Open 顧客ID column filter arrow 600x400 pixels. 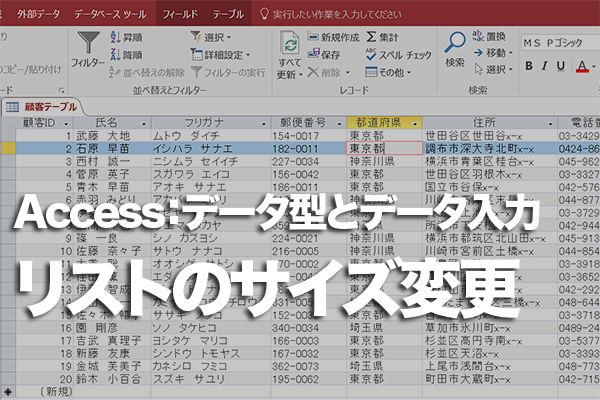pos(66,124)
